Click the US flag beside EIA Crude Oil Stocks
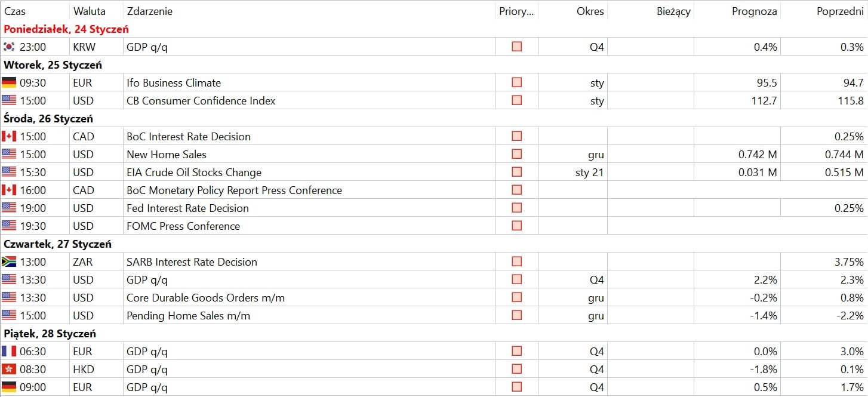Viewport: 868px width, 397px height. [x=9, y=172]
